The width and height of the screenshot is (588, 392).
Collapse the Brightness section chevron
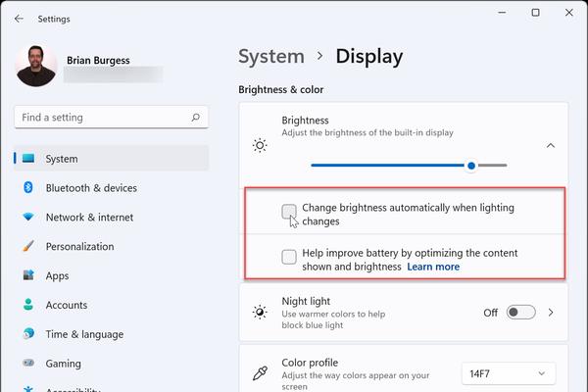point(550,146)
